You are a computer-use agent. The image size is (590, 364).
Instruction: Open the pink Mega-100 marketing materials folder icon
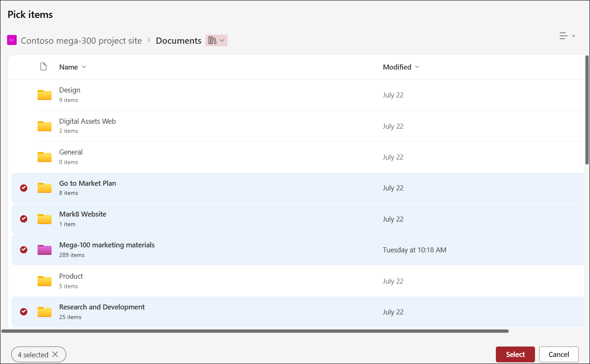click(x=44, y=249)
